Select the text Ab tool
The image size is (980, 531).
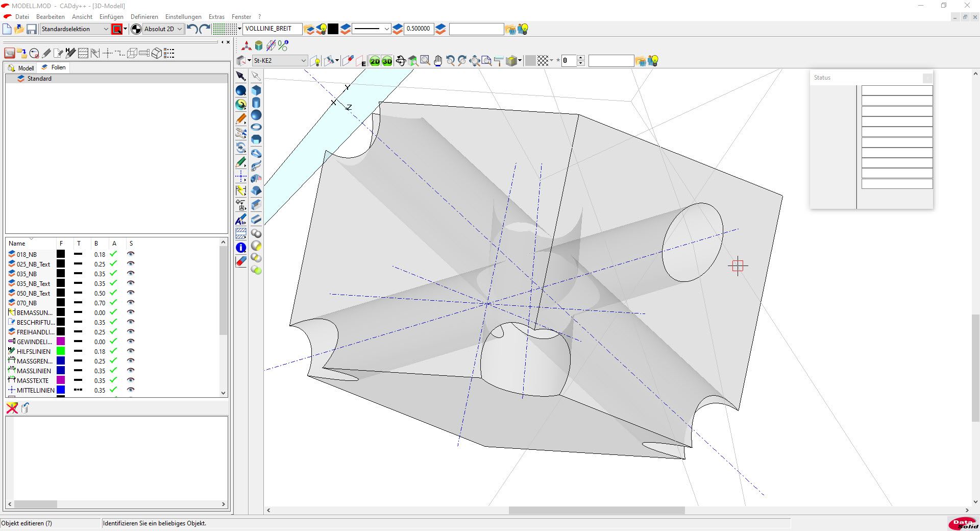(241, 220)
